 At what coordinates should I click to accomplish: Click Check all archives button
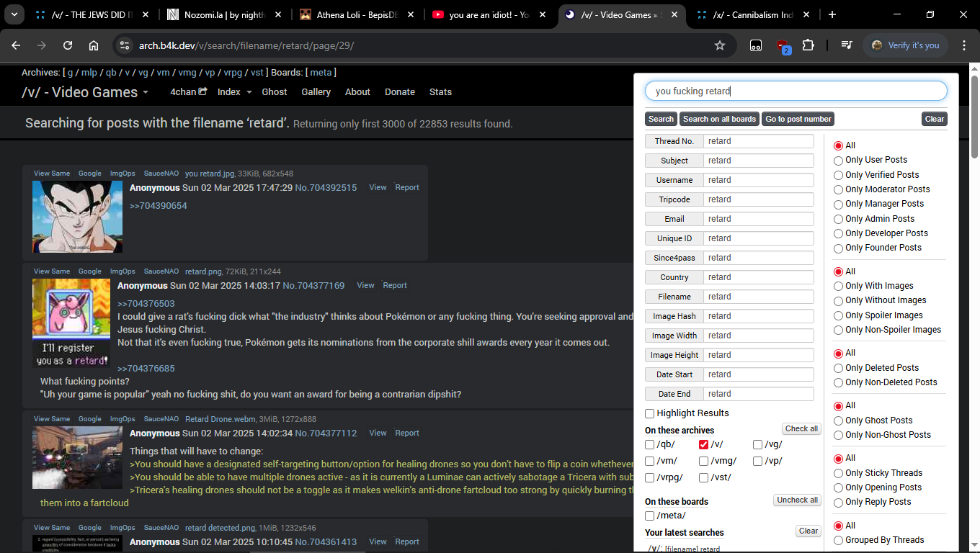point(802,428)
